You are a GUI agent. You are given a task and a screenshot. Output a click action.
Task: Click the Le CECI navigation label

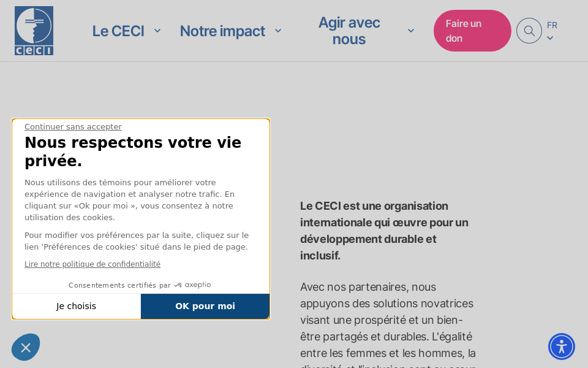(118, 31)
